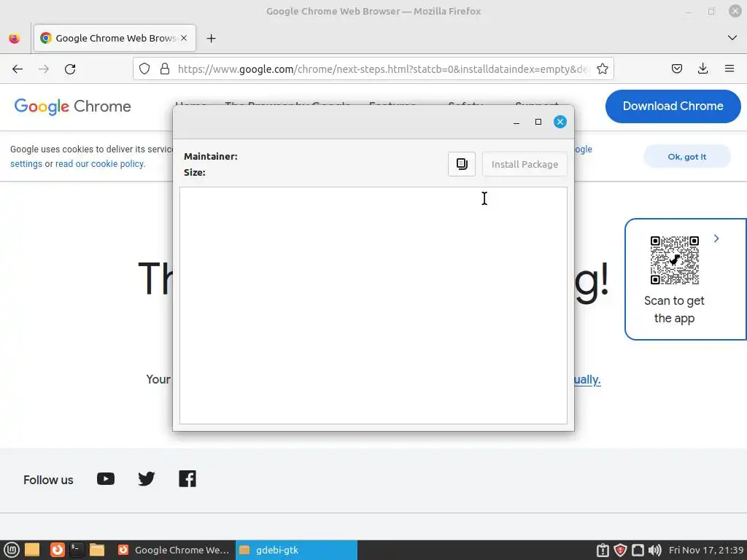Open the clock Fri Nov 17, 21:39
747x560 pixels.
pos(706,550)
